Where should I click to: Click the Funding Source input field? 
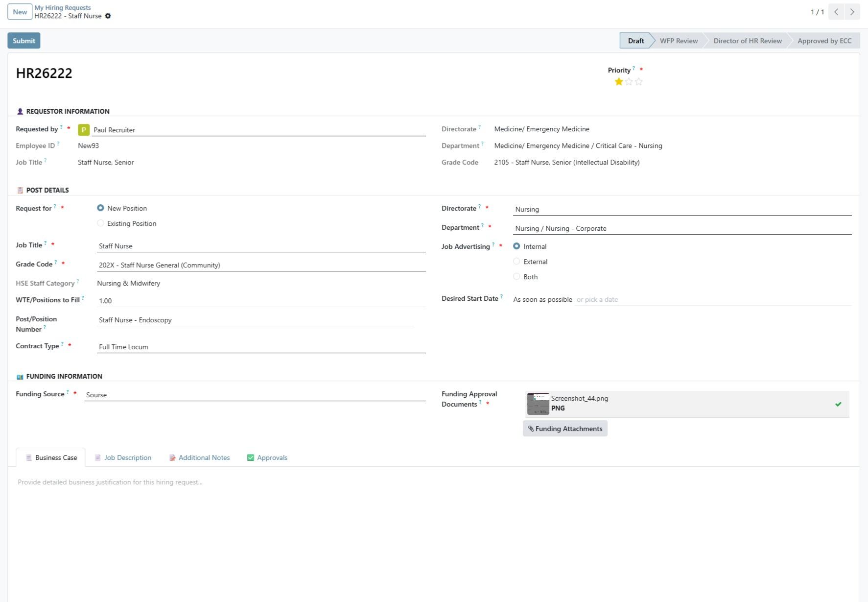point(255,395)
